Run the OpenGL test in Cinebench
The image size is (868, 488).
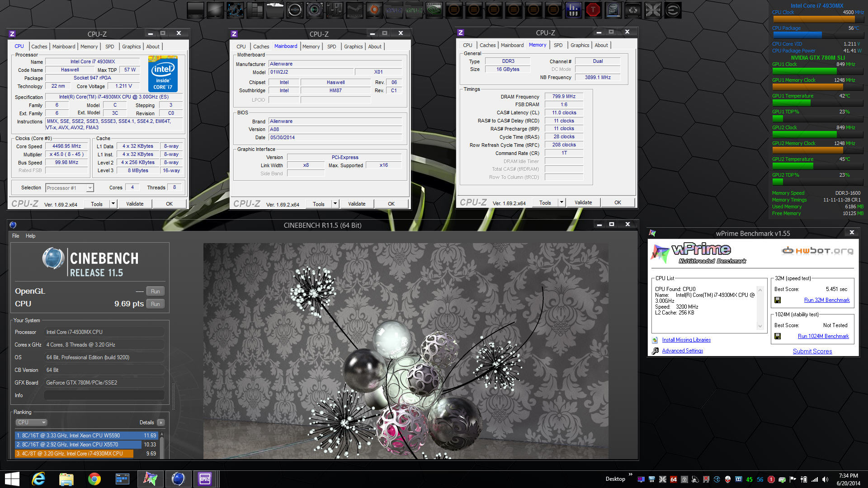pos(156,291)
